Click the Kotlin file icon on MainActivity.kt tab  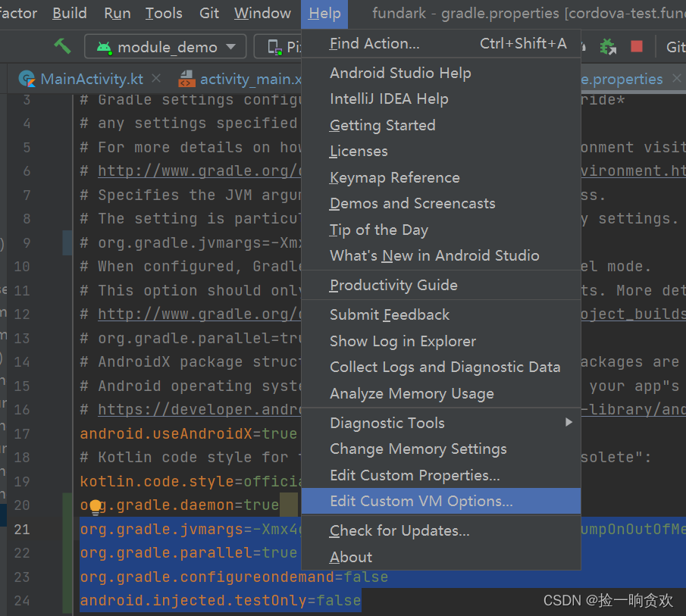click(x=28, y=79)
